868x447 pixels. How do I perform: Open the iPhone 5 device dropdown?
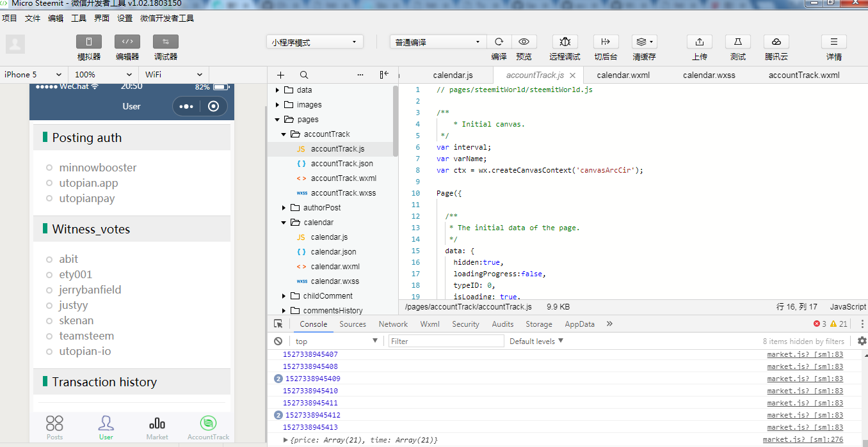33,74
